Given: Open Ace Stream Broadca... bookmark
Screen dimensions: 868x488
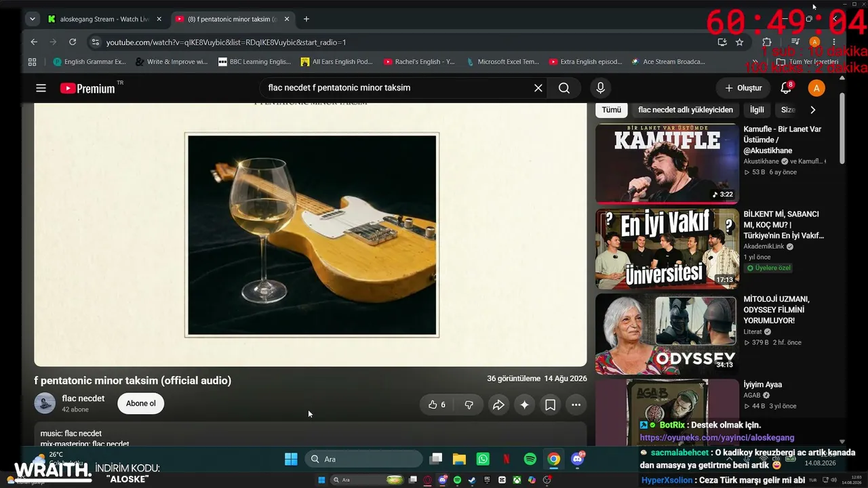Looking at the screenshot, I should 668,62.
